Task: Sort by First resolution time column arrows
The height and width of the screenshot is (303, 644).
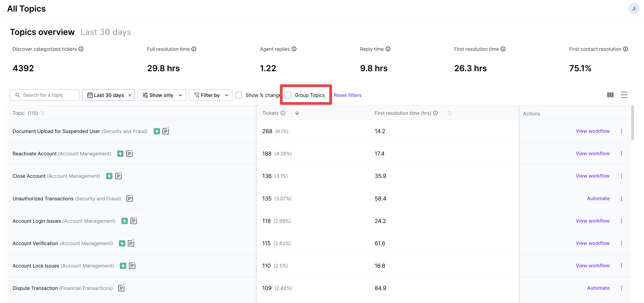Action: point(449,113)
